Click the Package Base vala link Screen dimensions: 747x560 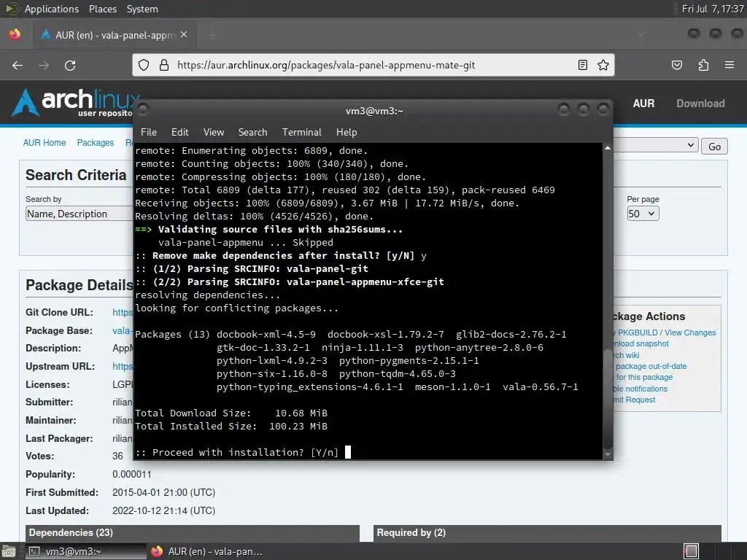123,330
